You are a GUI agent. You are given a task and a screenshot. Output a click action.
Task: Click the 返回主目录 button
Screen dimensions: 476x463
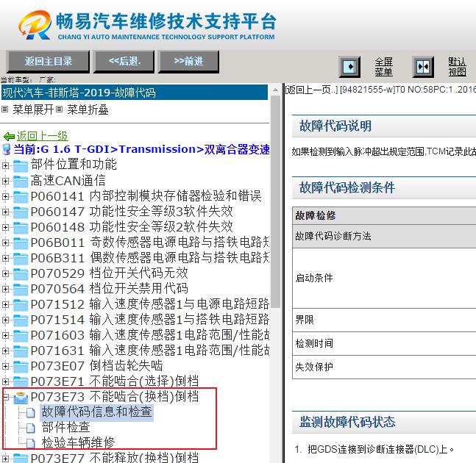click(x=48, y=62)
